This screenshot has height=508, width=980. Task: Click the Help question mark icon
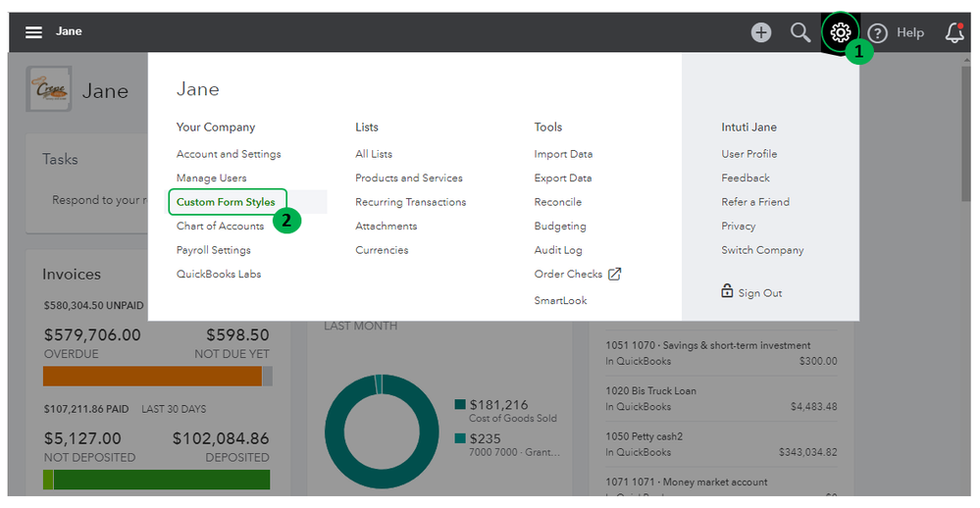[x=878, y=33]
